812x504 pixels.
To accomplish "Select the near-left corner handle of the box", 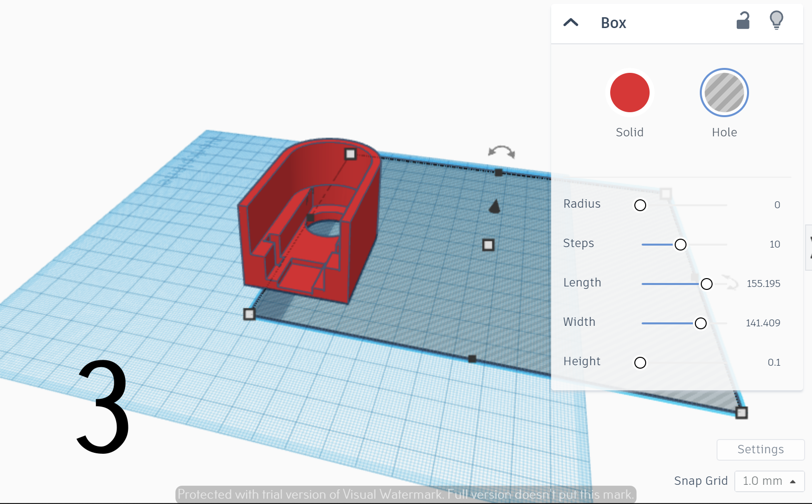I will coord(250,314).
